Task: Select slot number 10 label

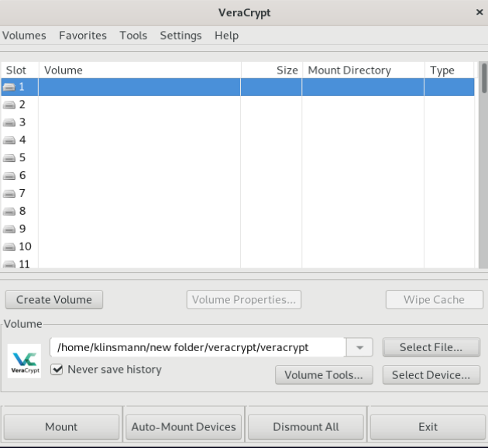Action: click(x=26, y=246)
